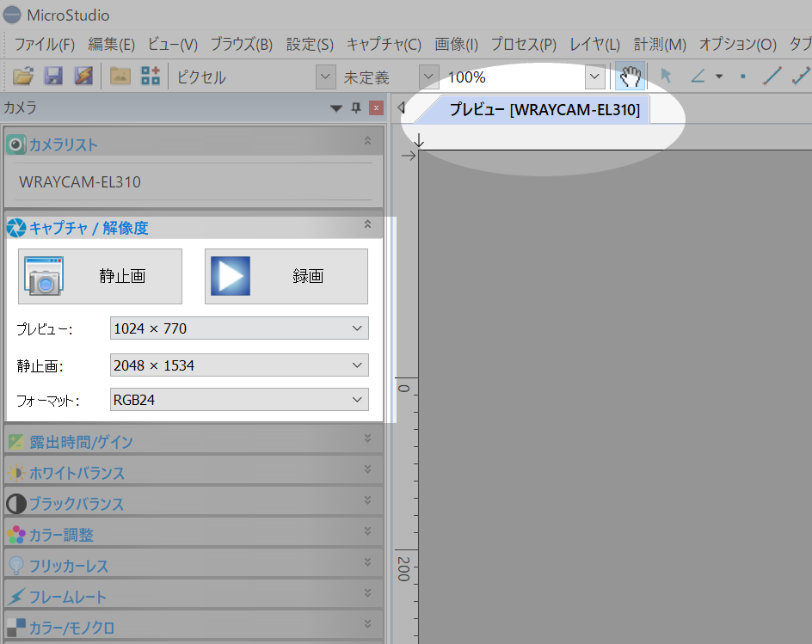The width and height of the screenshot is (812, 644).
Task: Open the 計測(M) menu
Action: coord(659,45)
